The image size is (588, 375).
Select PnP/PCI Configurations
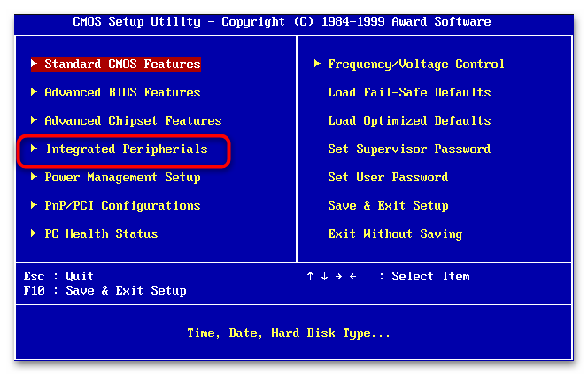122,205
